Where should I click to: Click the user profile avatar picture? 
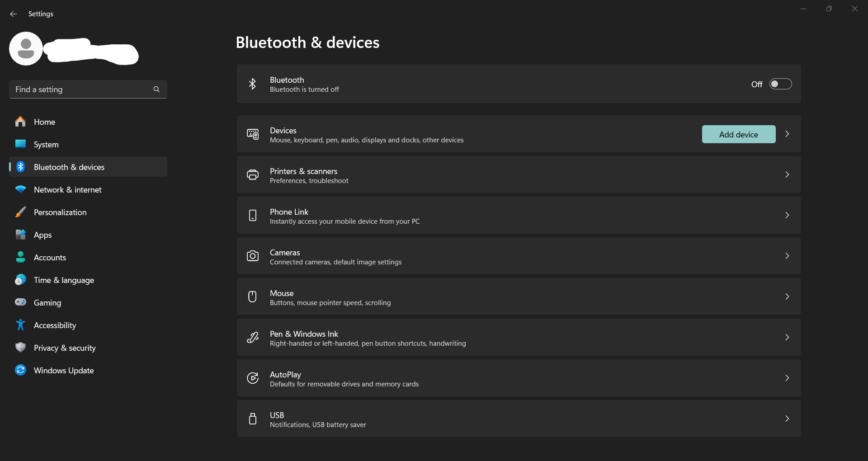26,49
